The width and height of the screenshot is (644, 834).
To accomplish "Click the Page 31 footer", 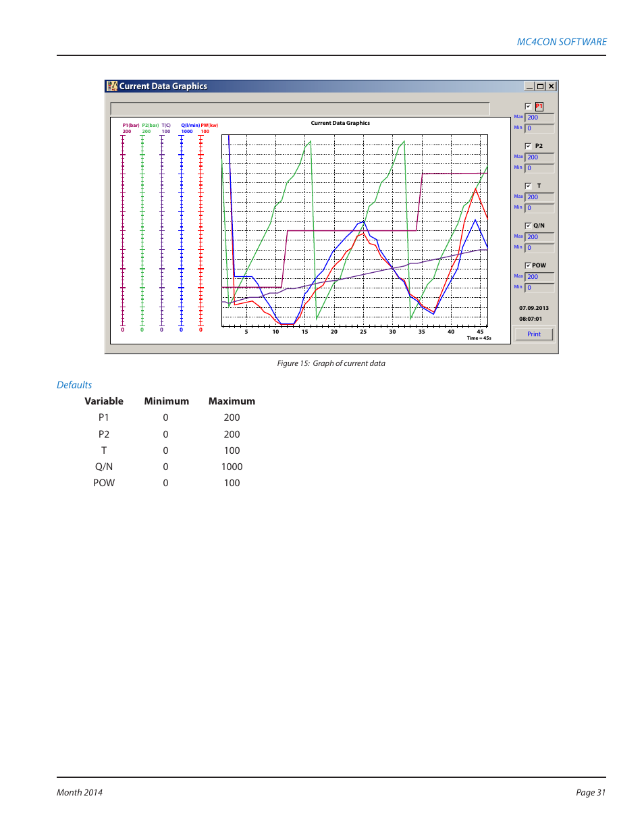I will 591,793.
